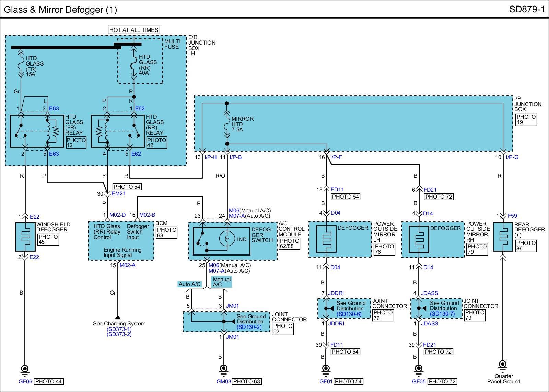Viewport: 549px width, 392px height.
Task: Open the SD130-6 ground distribution link
Action: click(x=349, y=314)
